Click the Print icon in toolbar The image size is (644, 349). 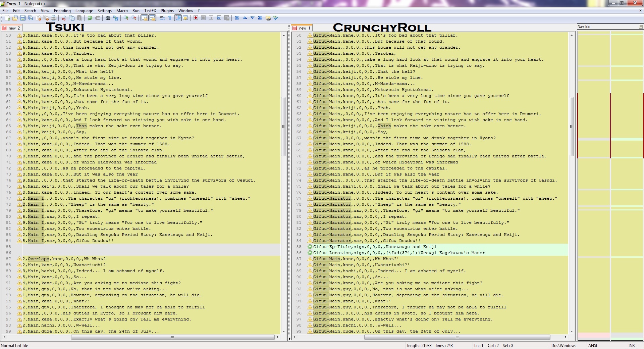click(x=54, y=18)
